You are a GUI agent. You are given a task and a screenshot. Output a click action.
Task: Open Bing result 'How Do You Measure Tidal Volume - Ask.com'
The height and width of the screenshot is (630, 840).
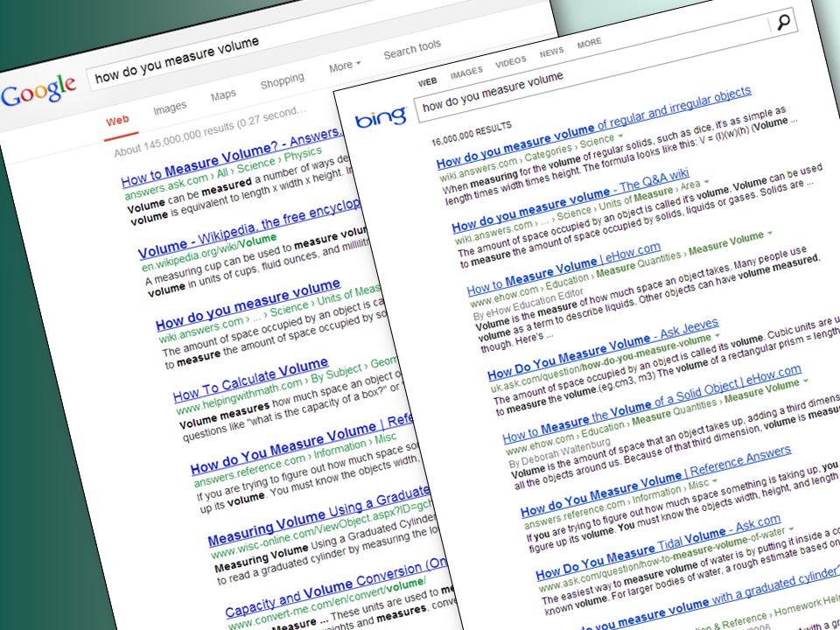coord(658,548)
